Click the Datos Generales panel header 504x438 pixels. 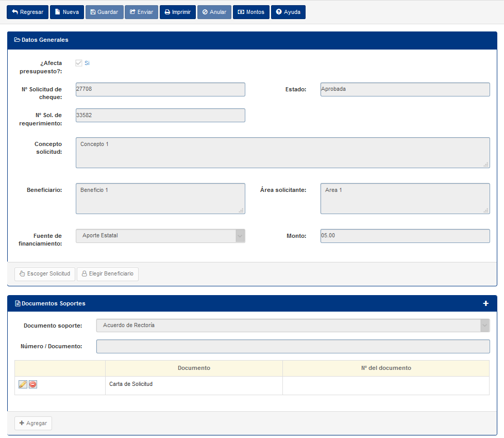[252, 40]
